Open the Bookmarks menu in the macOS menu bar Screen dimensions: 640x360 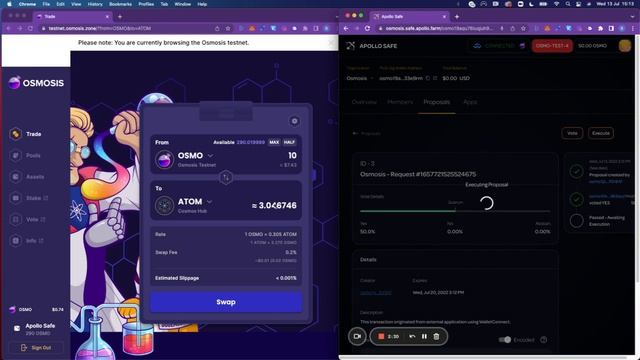[x=120, y=4]
